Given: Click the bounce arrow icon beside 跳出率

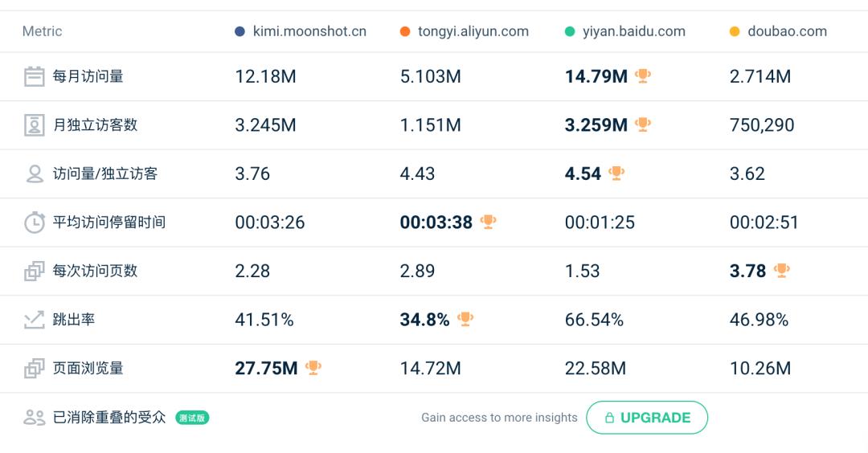Looking at the screenshot, I should click(x=34, y=320).
